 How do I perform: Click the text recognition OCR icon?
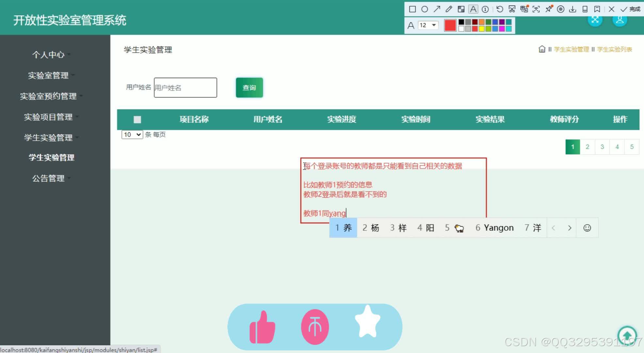click(536, 9)
